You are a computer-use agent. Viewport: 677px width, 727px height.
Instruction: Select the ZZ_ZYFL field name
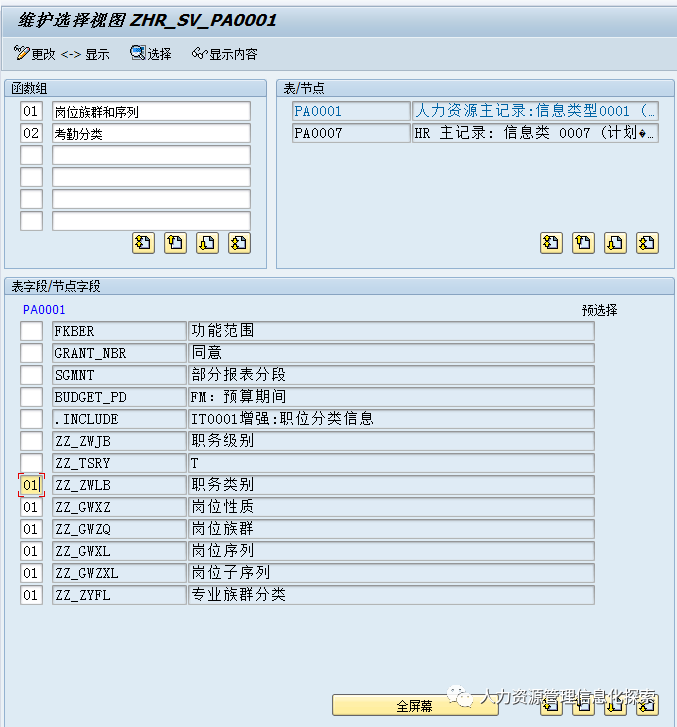click(119, 595)
